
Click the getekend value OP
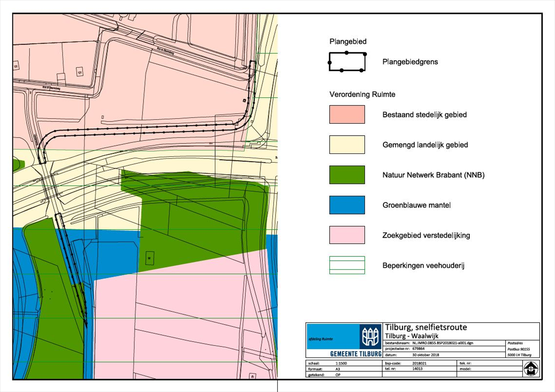[337, 375]
